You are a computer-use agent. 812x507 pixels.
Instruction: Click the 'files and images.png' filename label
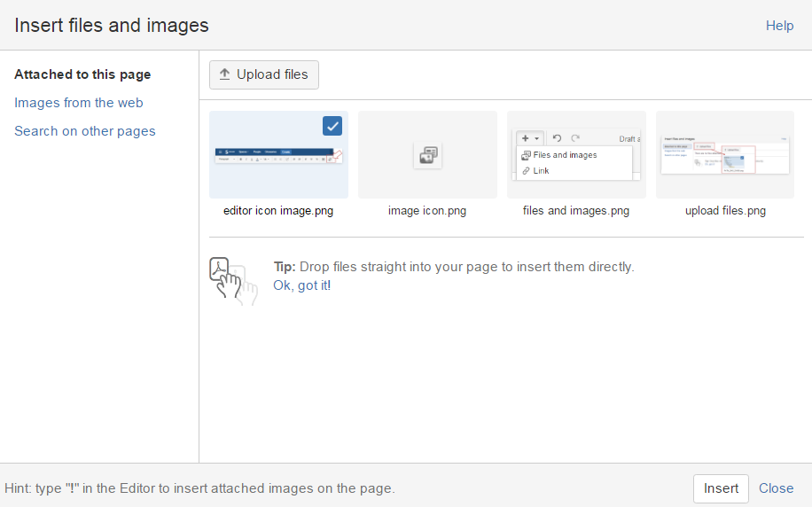pos(576,211)
